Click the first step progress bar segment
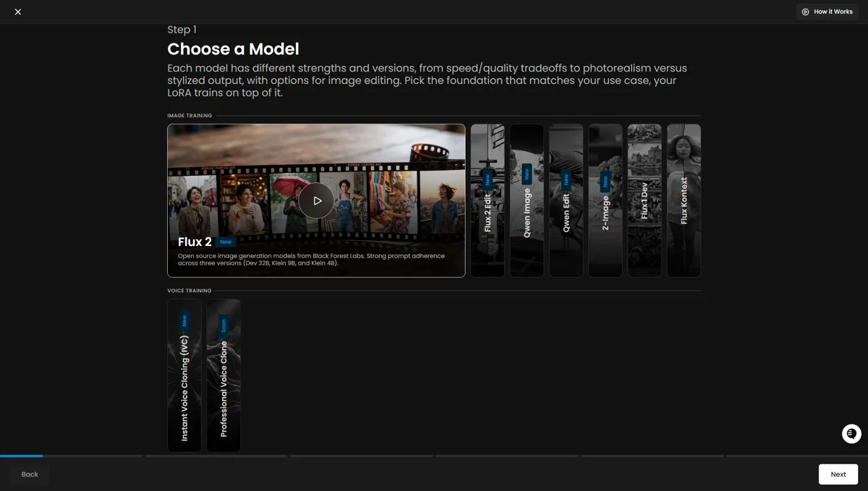Screen dimensions: 868x491 click(71, 456)
